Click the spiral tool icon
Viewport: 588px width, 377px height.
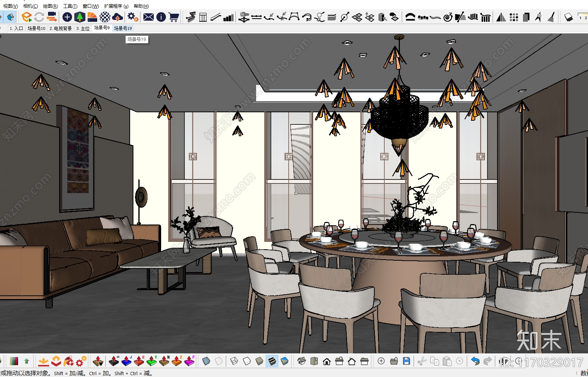tap(448, 17)
